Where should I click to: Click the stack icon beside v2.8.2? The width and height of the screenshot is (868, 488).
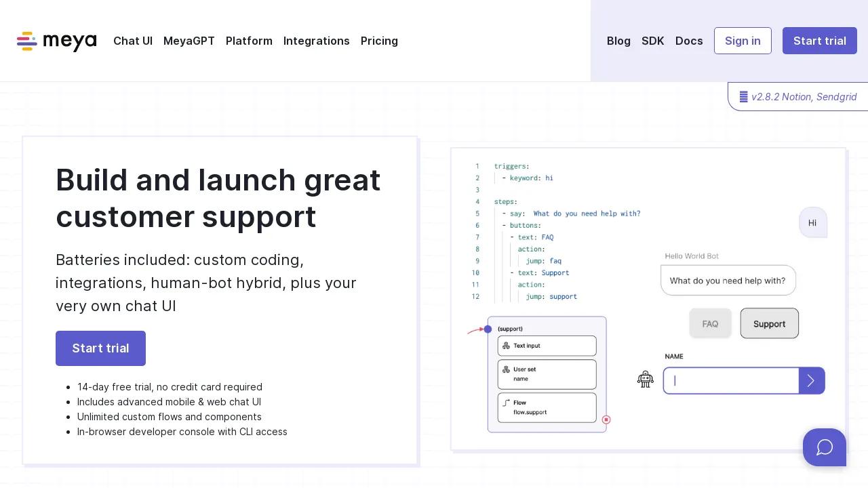(744, 97)
